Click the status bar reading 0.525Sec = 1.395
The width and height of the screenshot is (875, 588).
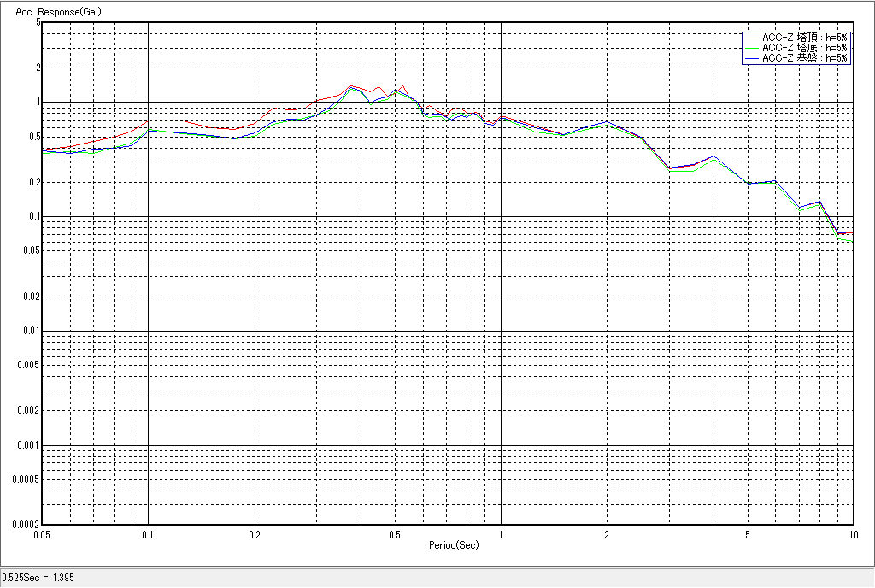point(38,578)
